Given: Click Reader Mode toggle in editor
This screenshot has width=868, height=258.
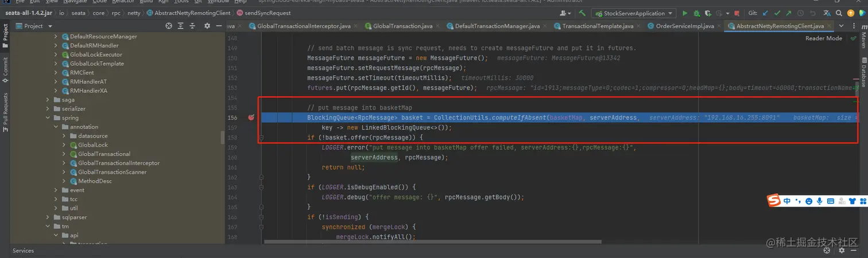Looking at the screenshot, I should click(824, 38).
